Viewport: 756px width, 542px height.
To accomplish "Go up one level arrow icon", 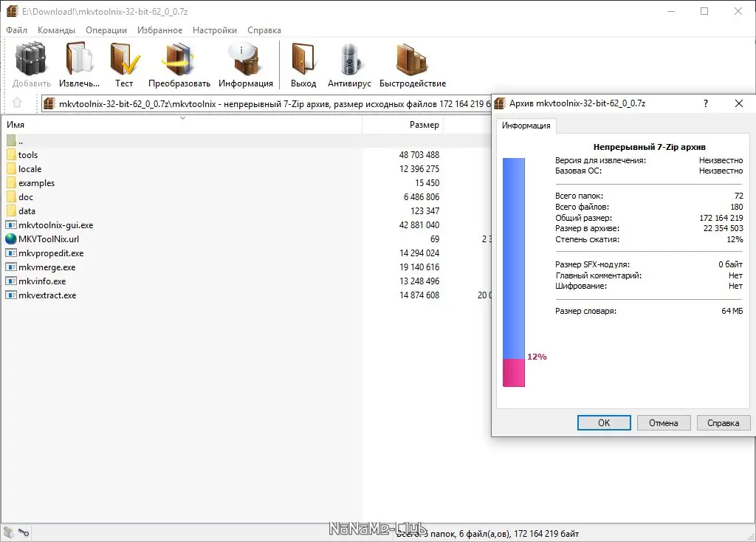I will click(x=18, y=103).
